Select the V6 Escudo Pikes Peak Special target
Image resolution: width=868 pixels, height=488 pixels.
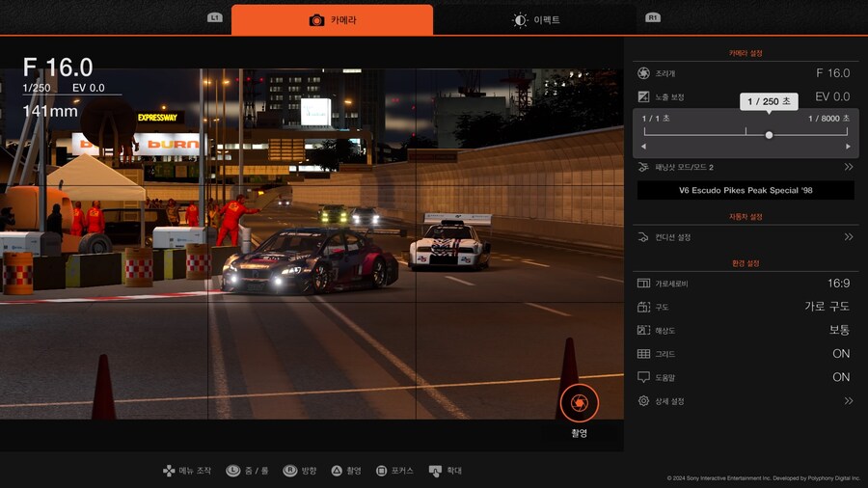(746, 190)
